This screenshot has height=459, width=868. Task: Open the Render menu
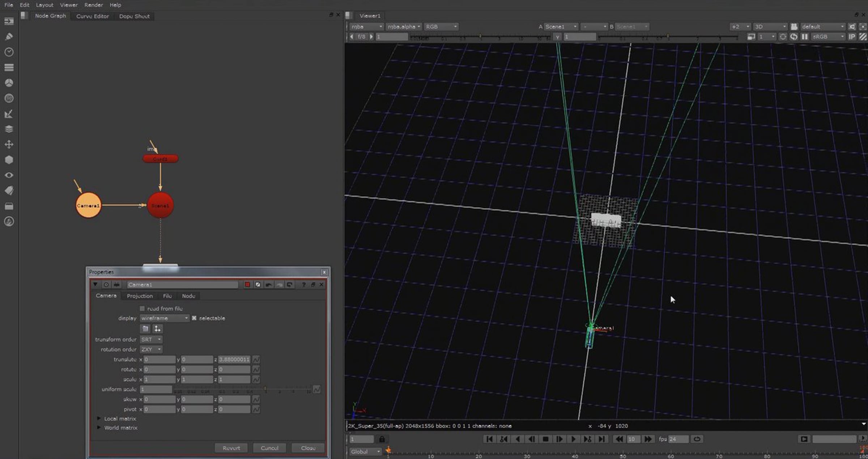pos(93,5)
